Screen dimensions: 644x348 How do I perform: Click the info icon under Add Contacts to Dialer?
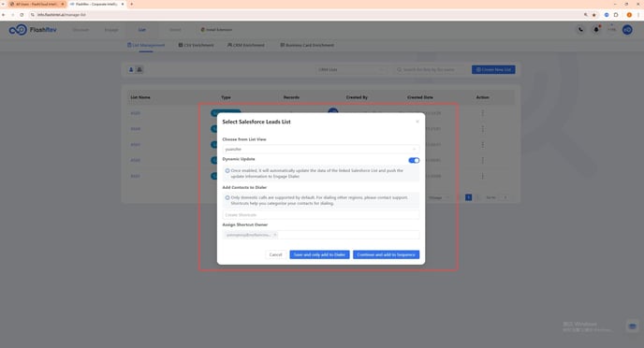(x=227, y=197)
